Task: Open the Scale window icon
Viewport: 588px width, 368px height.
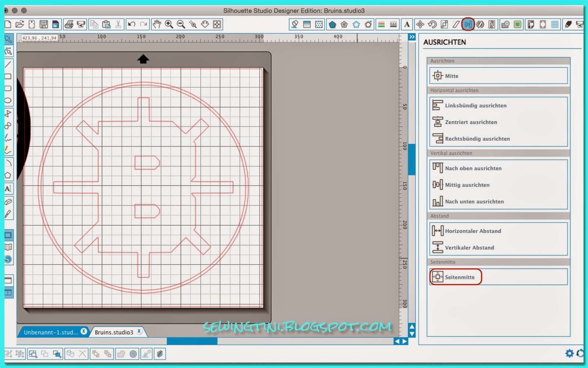Action: click(x=444, y=25)
